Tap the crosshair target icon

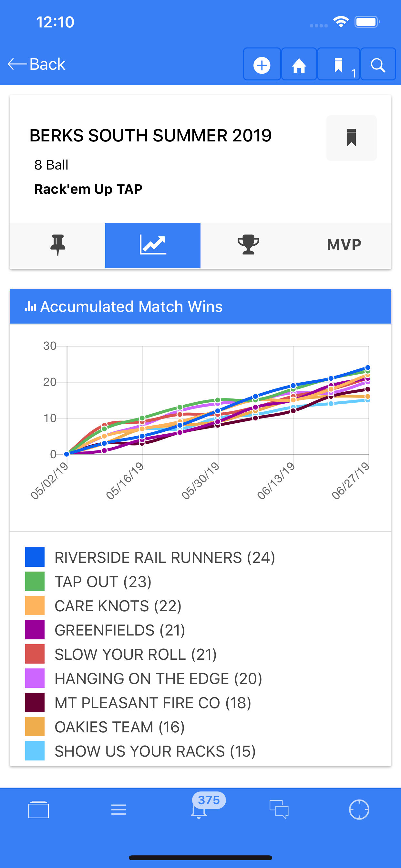tap(359, 809)
